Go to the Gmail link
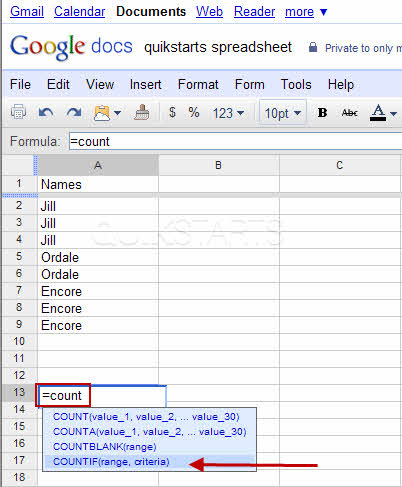 27,12
